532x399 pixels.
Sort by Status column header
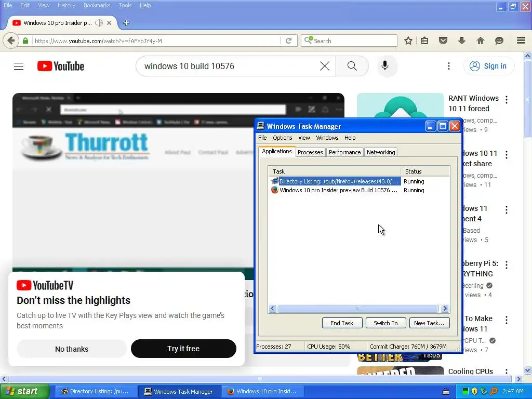click(425, 171)
